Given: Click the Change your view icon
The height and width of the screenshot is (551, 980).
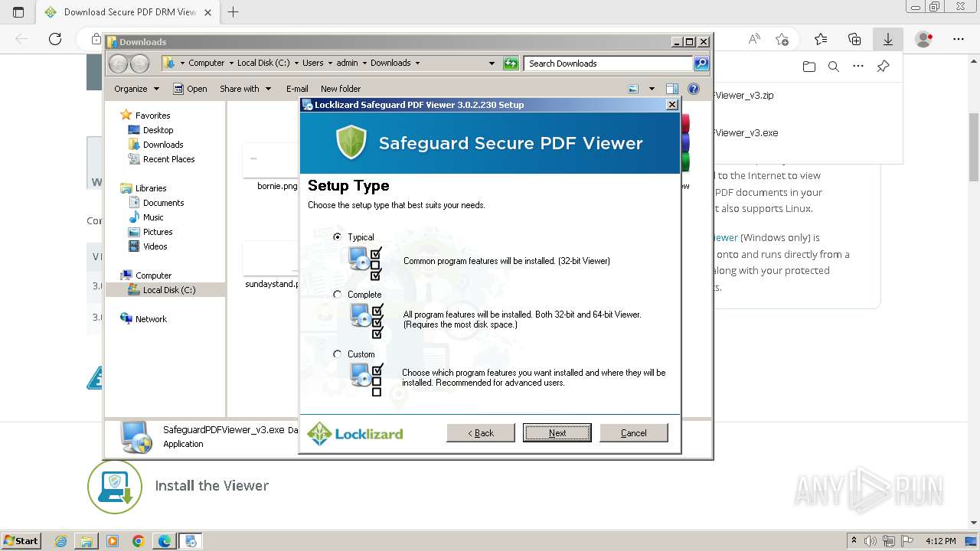Looking at the screenshot, I should [x=634, y=89].
